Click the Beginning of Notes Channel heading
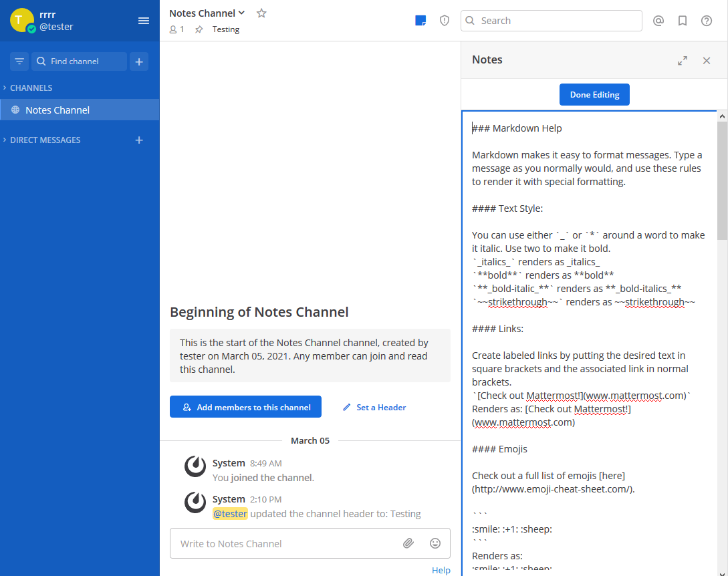This screenshot has height=576, width=728. pos(259,312)
